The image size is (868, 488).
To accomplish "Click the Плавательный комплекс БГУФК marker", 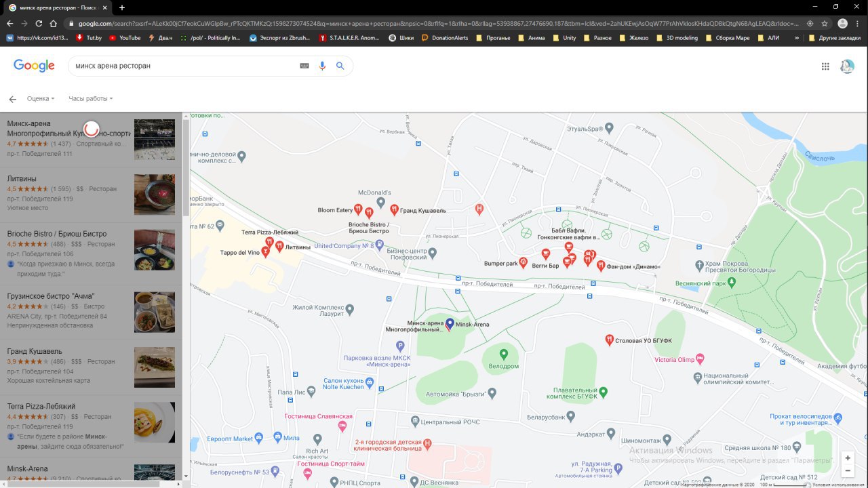I will pos(603,391).
